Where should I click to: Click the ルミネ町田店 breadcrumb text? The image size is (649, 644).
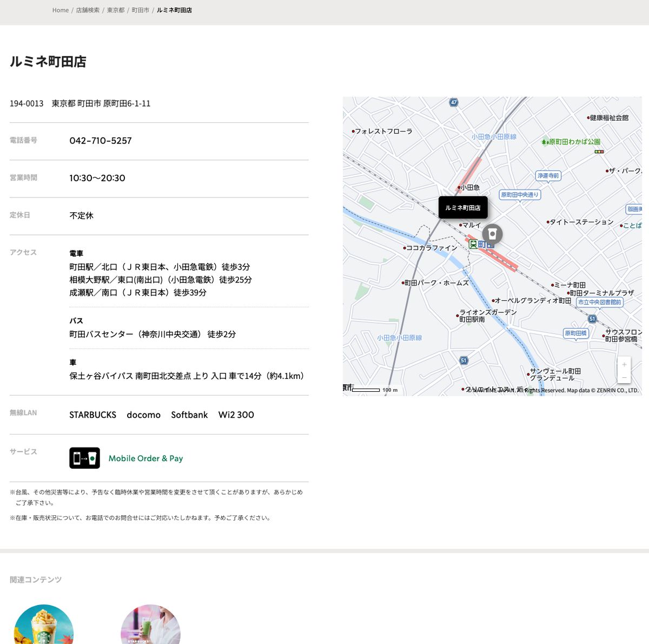point(174,10)
